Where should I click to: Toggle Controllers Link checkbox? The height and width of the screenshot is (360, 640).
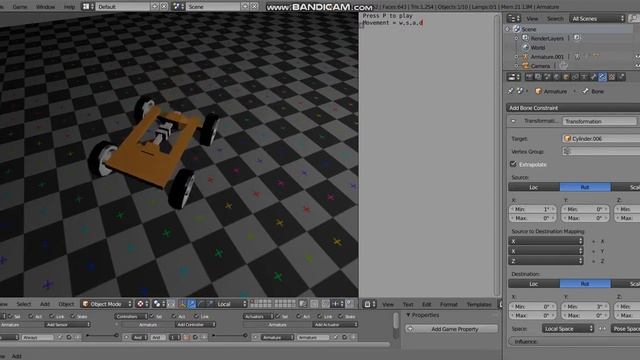coord(196,316)
